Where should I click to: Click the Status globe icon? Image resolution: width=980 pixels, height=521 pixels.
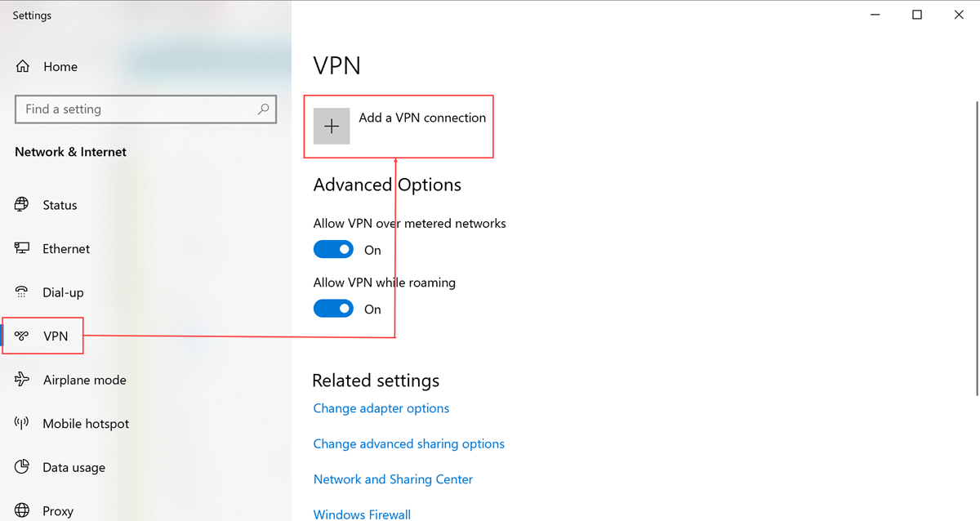coord(22,205)
